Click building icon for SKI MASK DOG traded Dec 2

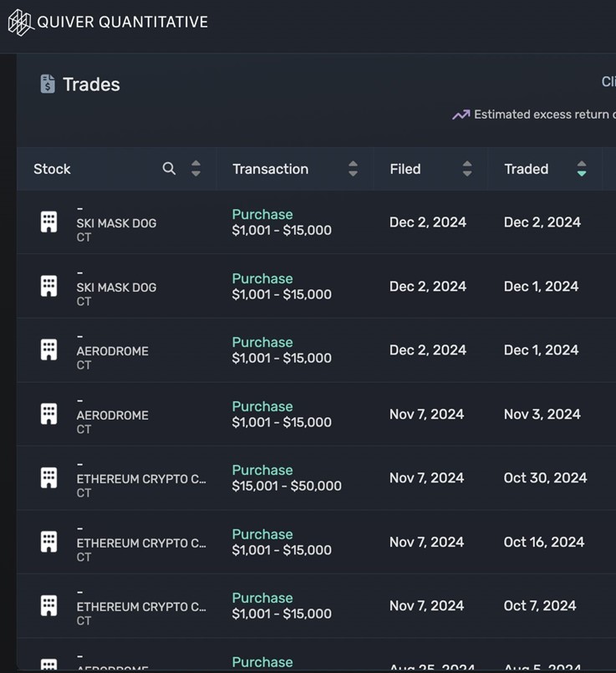tap(48, 222)
